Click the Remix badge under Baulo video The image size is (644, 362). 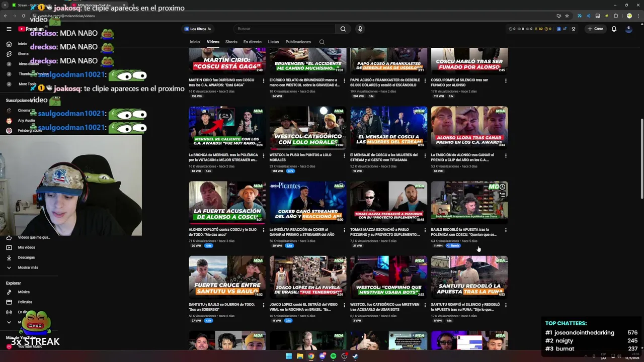point(453,246)
